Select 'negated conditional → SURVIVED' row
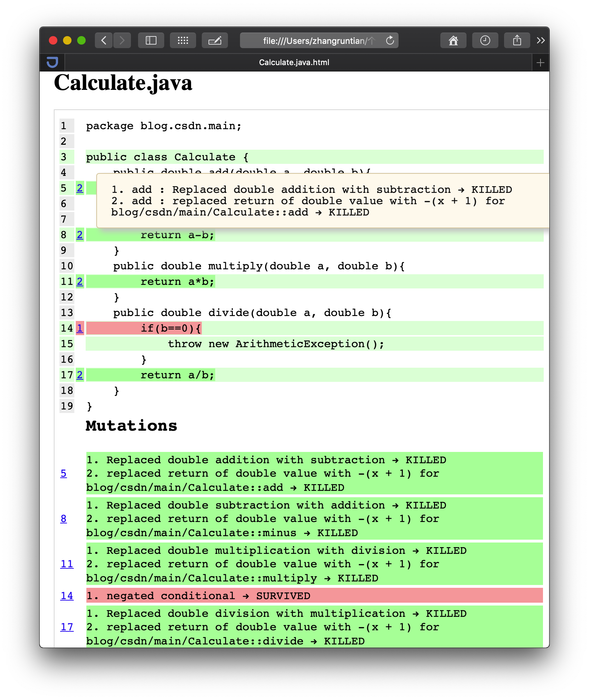Image resolution: width=589 pixels, height=700 pixels. (314, 596)
